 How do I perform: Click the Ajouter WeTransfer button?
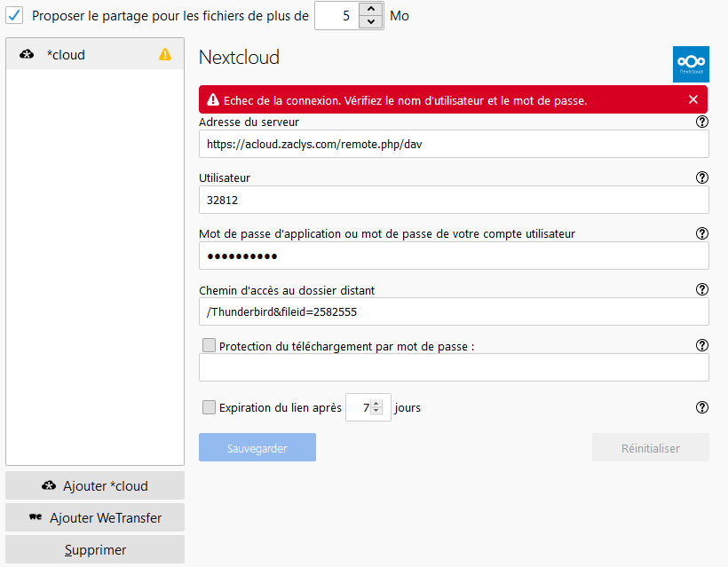95,517
